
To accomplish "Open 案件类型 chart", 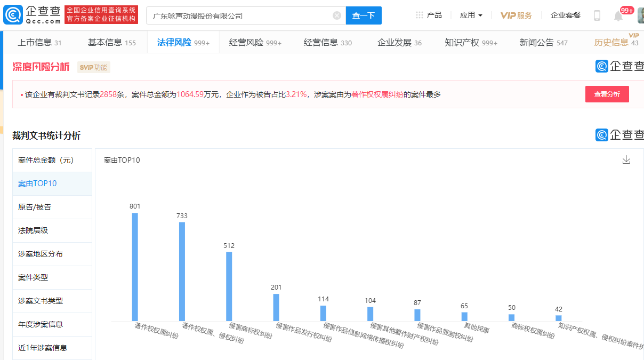I will click(52, 277).
